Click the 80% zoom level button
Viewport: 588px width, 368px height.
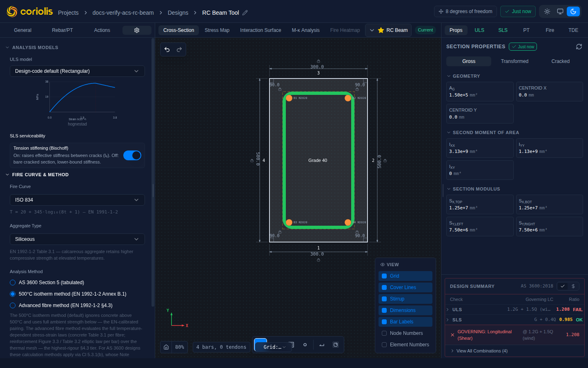click(180, 347)
